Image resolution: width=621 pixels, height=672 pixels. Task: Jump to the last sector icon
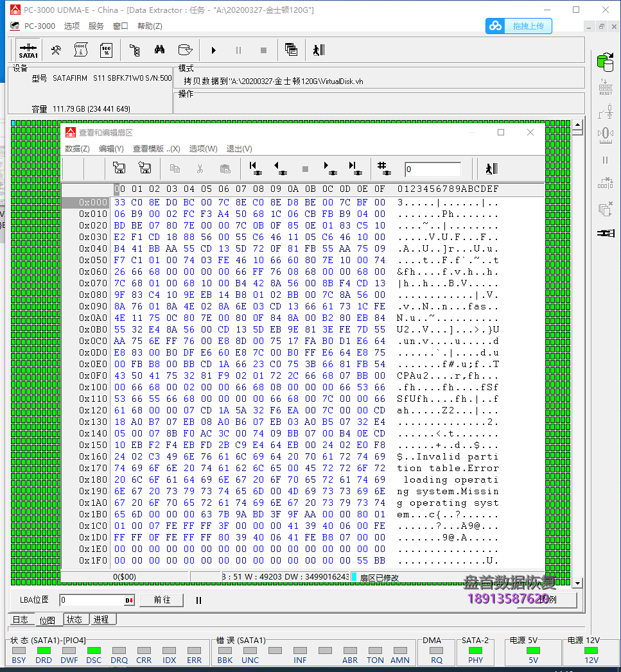tap(355, 168)
